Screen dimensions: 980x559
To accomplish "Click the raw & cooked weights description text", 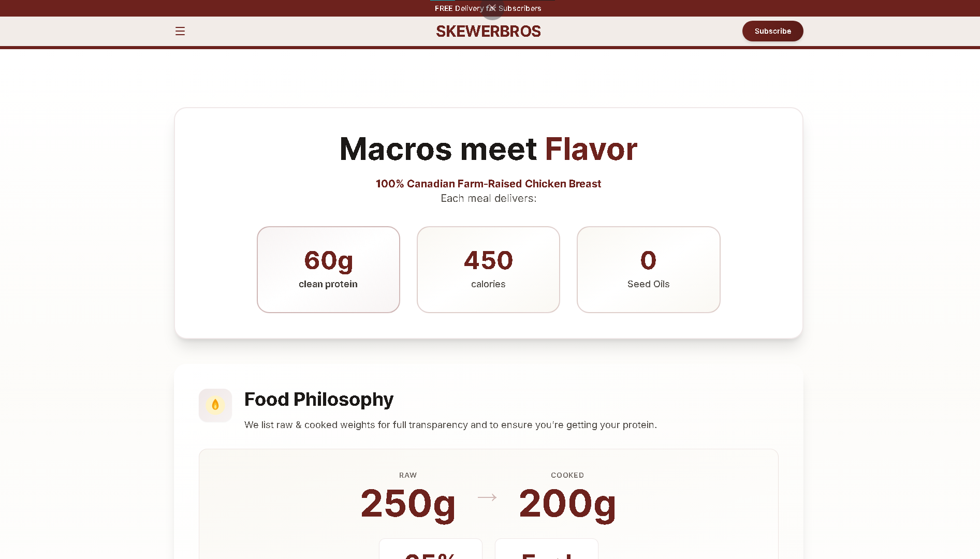I will (x=450, y=425).
